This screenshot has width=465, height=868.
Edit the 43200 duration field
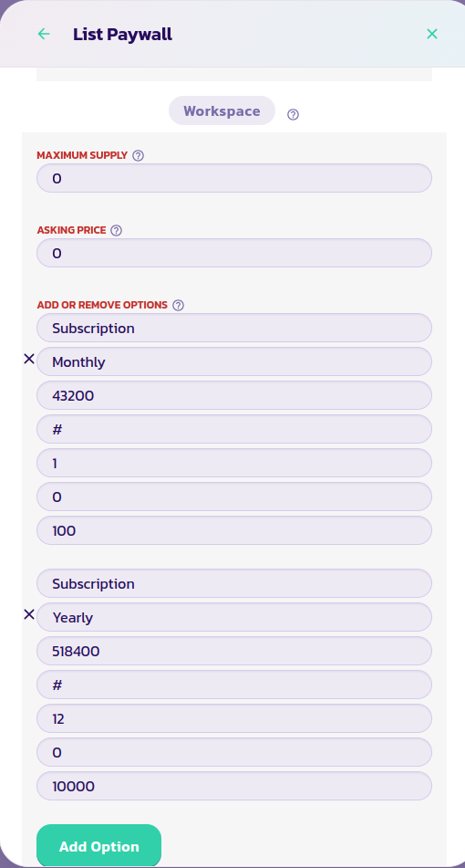coord(234,396)
